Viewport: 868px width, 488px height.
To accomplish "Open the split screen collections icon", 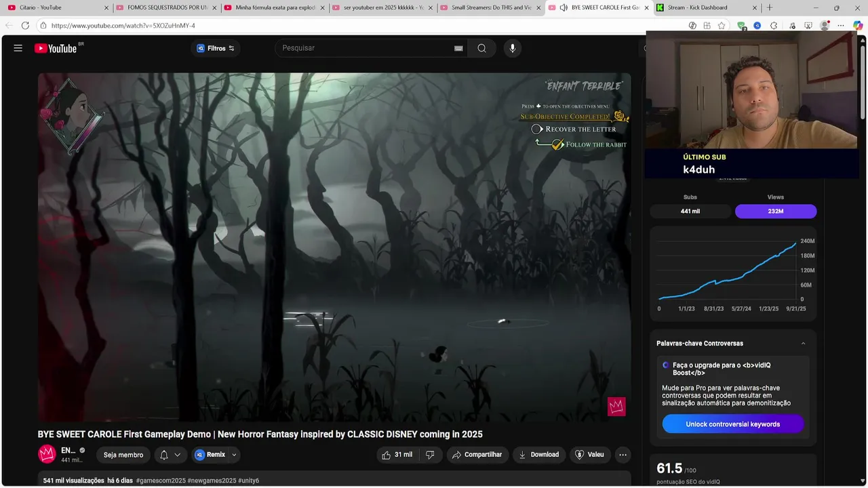I will point(707,25).
